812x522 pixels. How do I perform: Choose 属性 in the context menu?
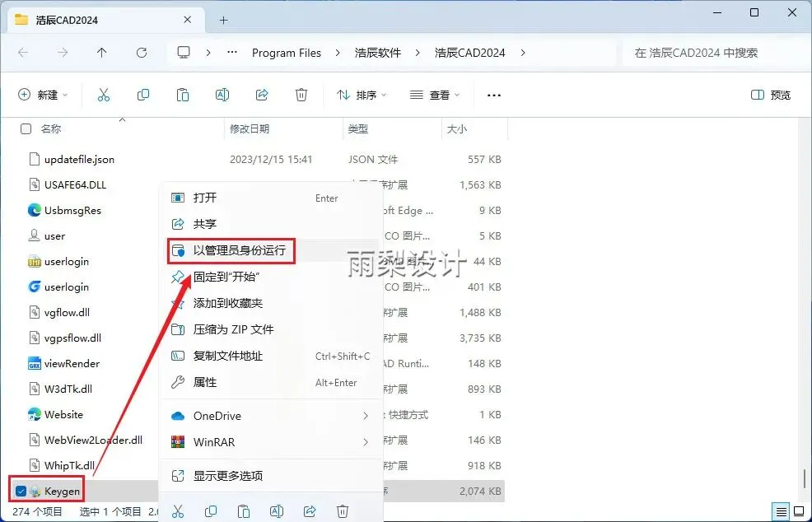coord(272,382)
